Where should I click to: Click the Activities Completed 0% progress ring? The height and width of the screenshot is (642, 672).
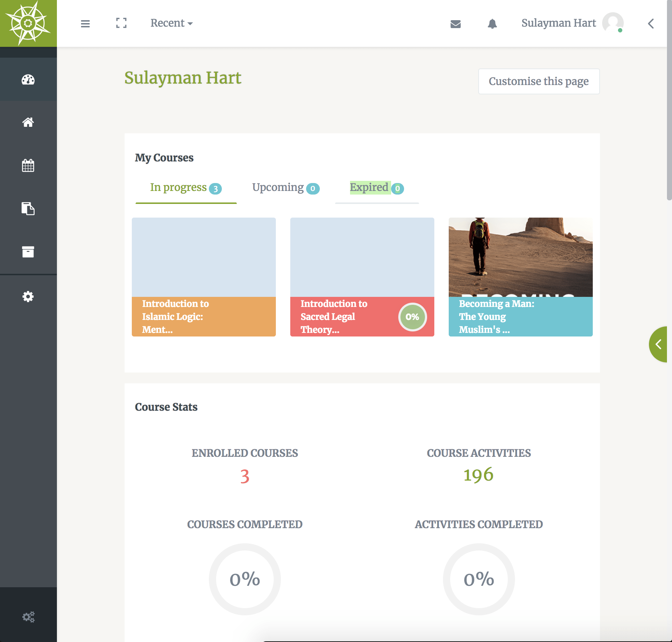479,579
